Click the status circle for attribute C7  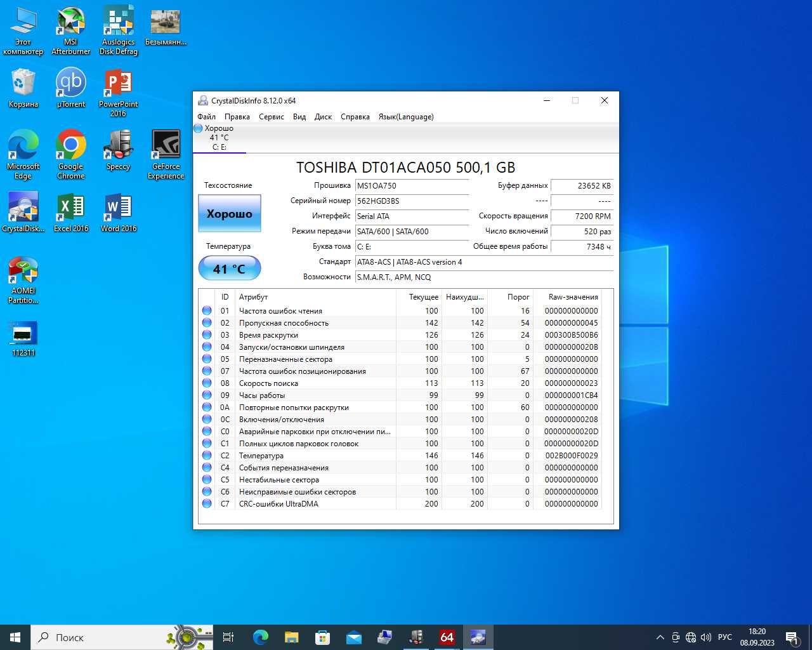point(207,504)
